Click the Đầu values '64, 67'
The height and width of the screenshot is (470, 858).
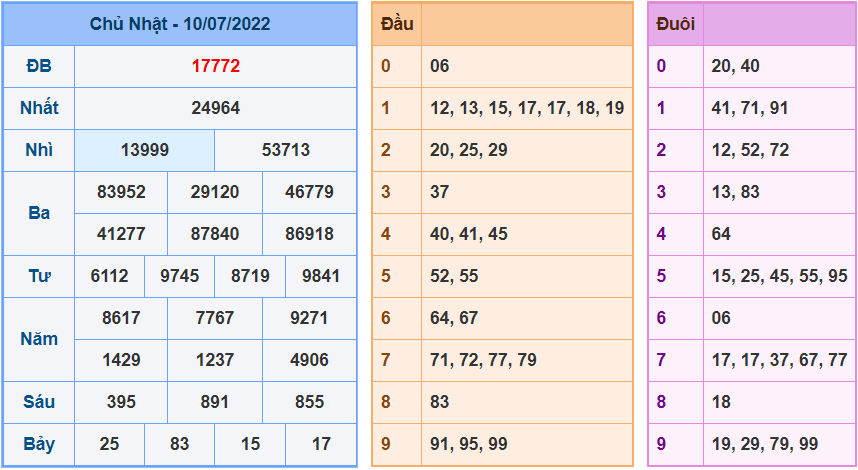[x=454, y=318]
